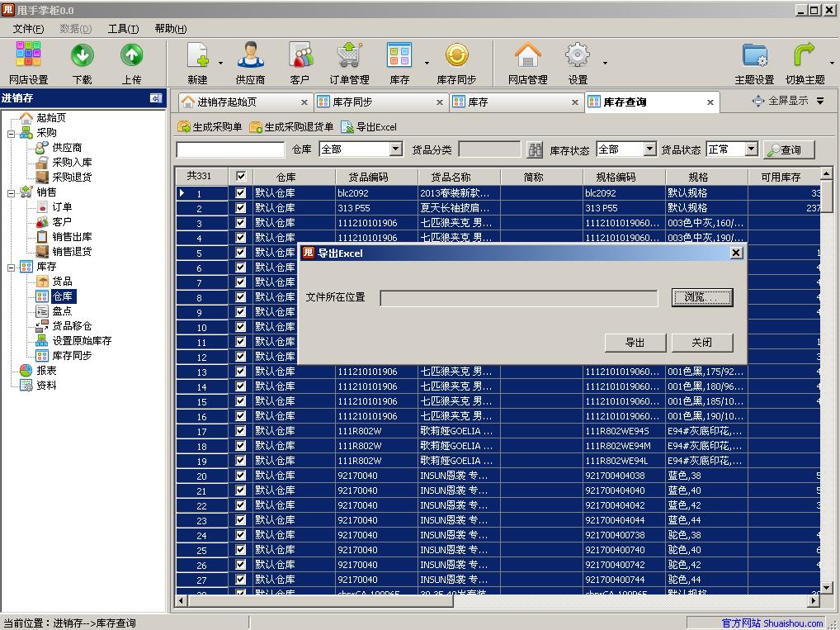This screenshot has height=630, width=840.
Task: Open the 货品状态 dropdown showing 正常
Action: coord(752,149)
